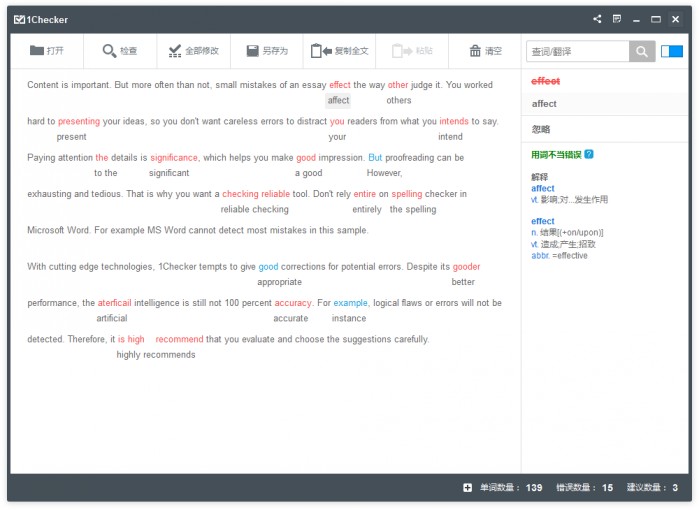Save document using 另存为
Viewport: 699px width, 510px height.
coord(267,51)
